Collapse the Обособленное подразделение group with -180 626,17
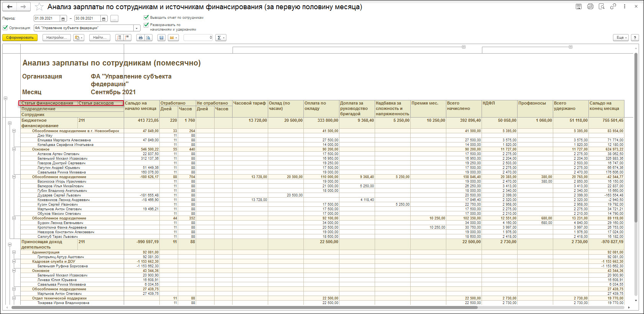The height and width of the screenshot is (314, 644). coord(14,177)
